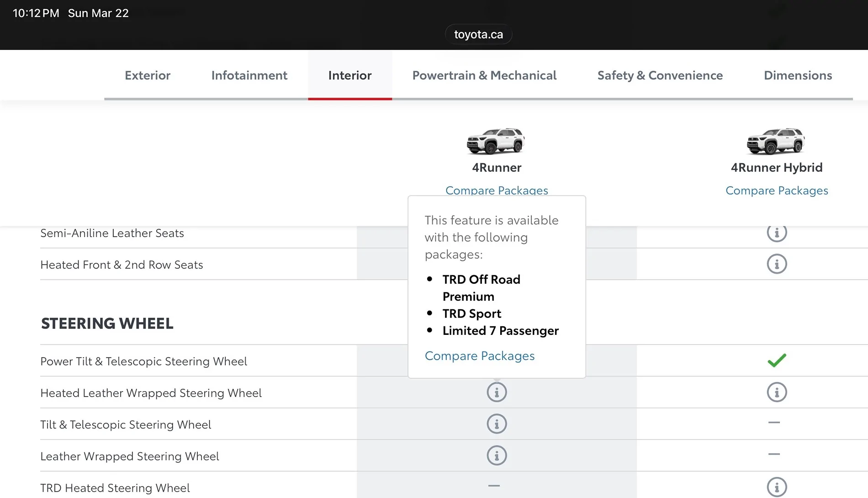Switch to the Dimensions tab
This screenshot has height=498, width=868.
tap(798, 75)
